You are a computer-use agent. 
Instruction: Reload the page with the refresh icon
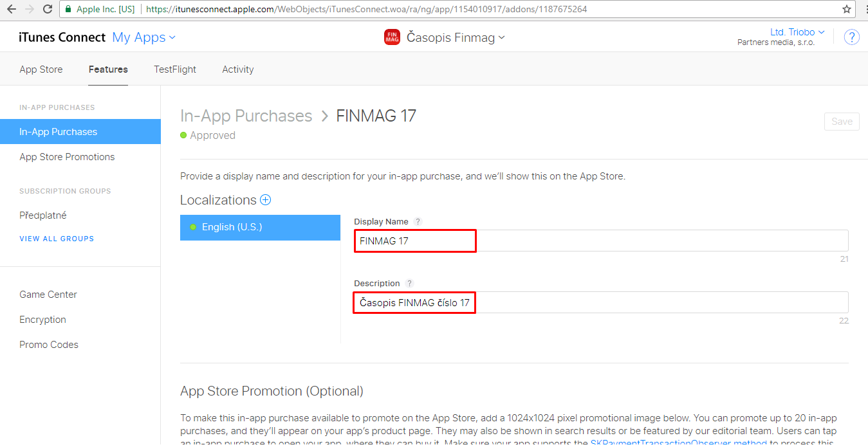point(48,10)
